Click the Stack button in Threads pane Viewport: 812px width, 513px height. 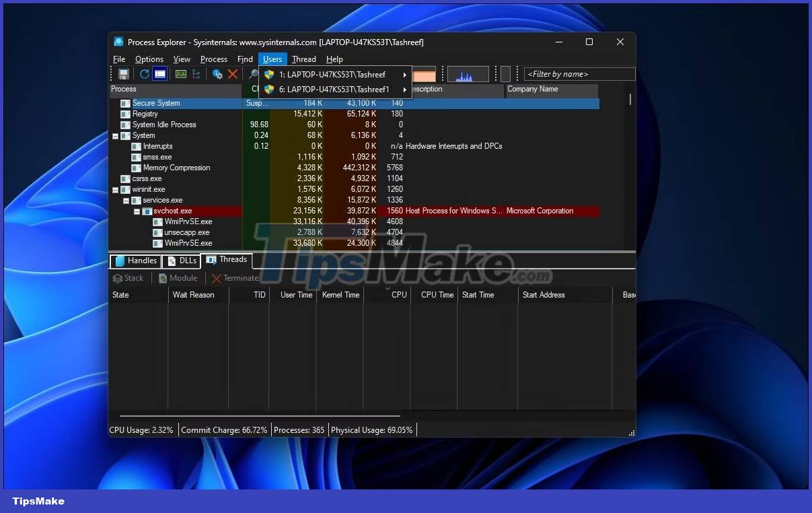tap(128, 277)
